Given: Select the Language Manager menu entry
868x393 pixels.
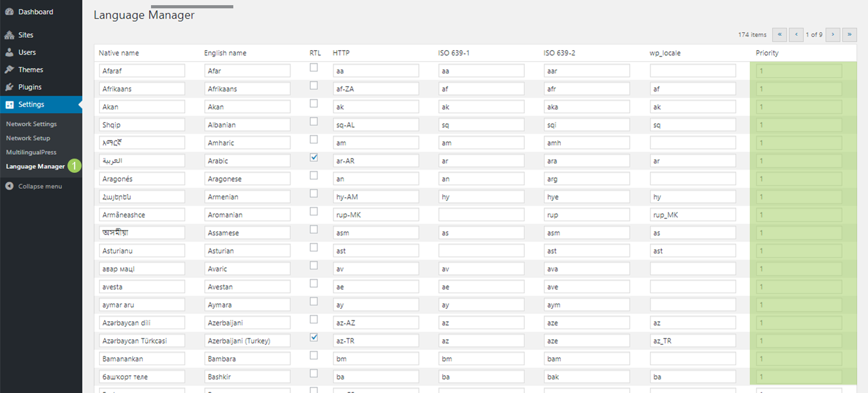Looking at the screenshot, I should 35,166.
